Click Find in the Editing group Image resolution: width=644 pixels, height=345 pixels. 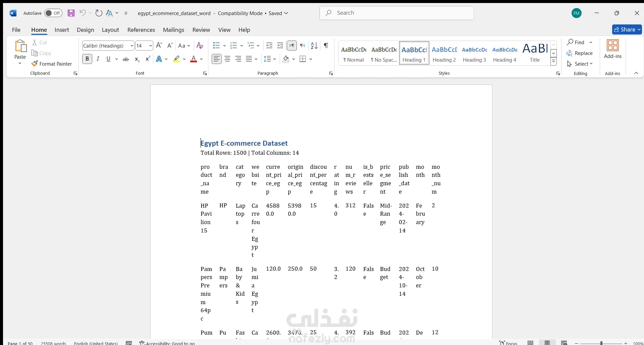(576, 42)
